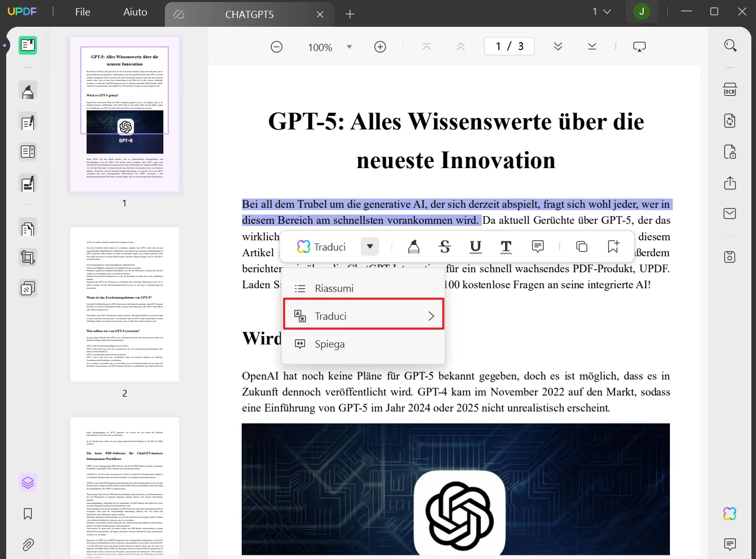
Task: Open the Comments panel icon at bottom right
Action: coord(730,544)
